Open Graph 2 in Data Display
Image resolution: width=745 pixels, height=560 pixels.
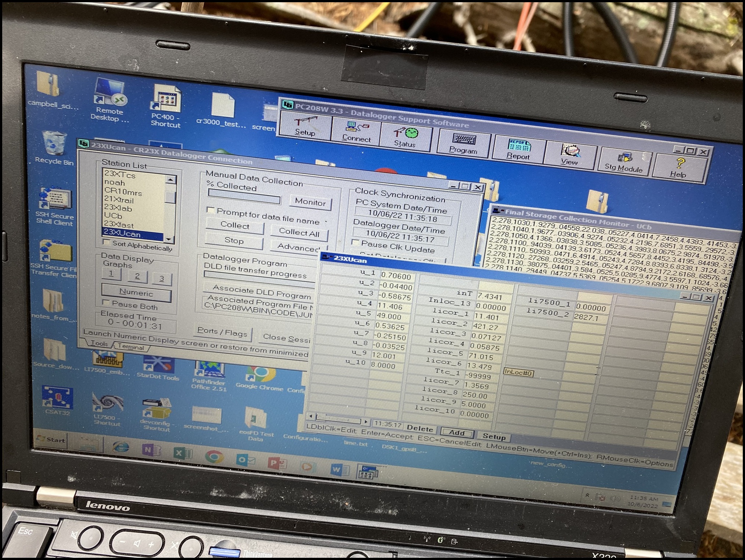coord(137,276)
